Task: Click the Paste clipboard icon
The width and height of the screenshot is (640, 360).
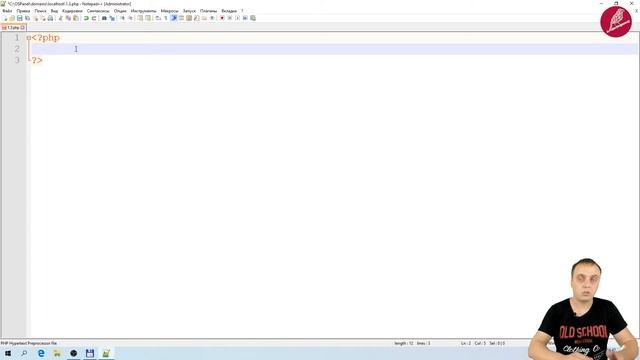Action: click(76, 18)
